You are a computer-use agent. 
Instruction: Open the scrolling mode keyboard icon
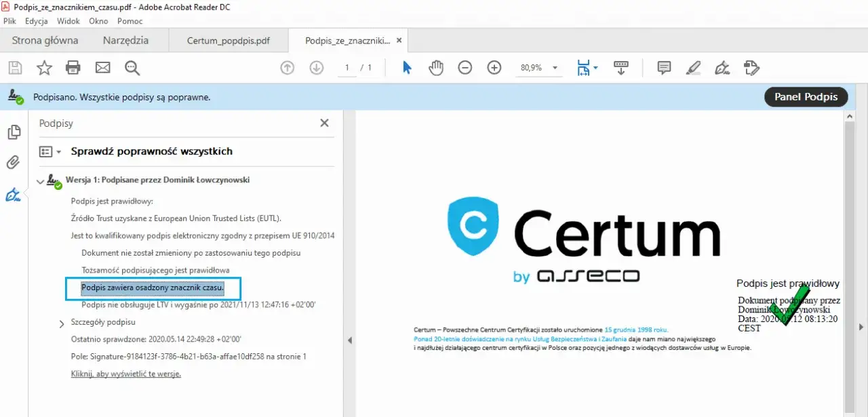620,68
